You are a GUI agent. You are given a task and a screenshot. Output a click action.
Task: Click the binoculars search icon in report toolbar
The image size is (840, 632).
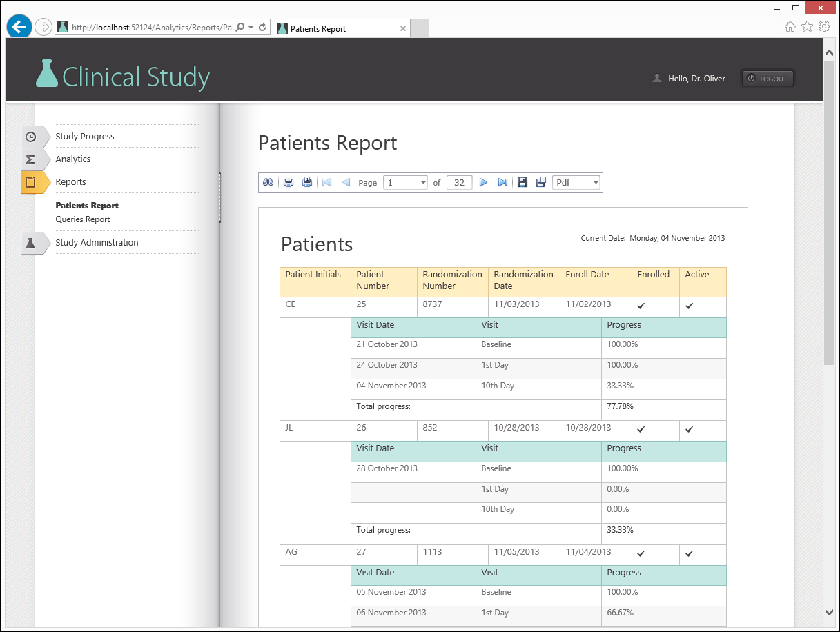268,182
